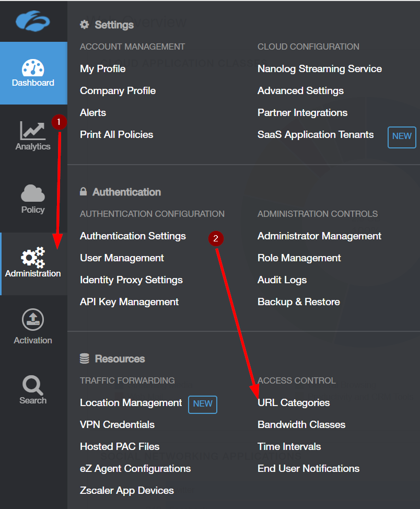The height and width of the screenshot is (509, 420).
Task: Click the AUTHENTICATION CONFIGURATION label
Action: point(152,214)
